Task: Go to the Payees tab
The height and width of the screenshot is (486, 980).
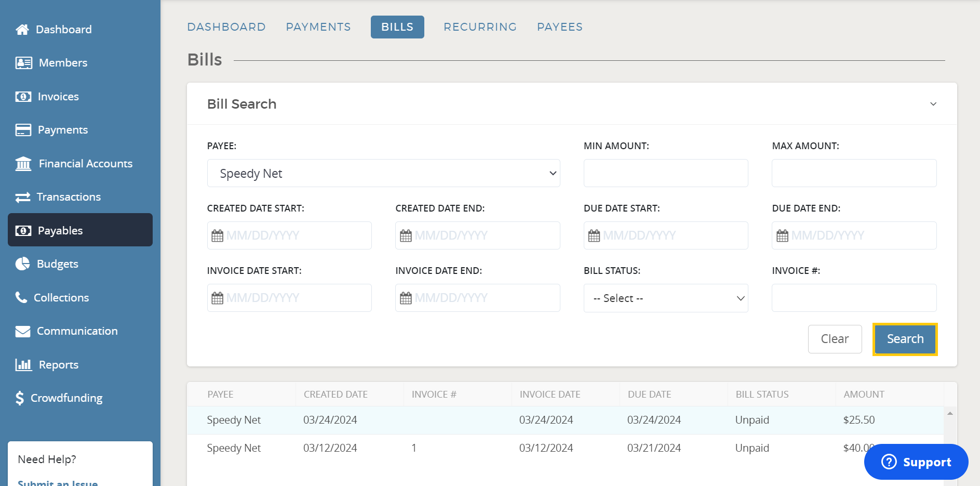Action: [x=559, y=27]
